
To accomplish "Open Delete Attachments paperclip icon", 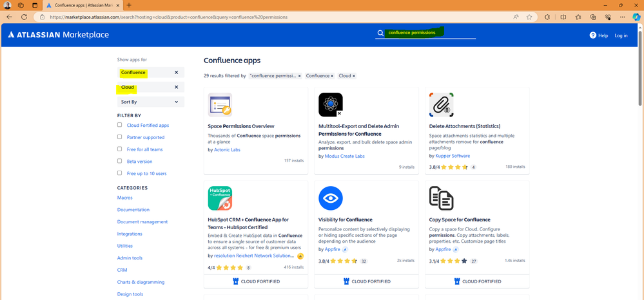I will [442, 105].
